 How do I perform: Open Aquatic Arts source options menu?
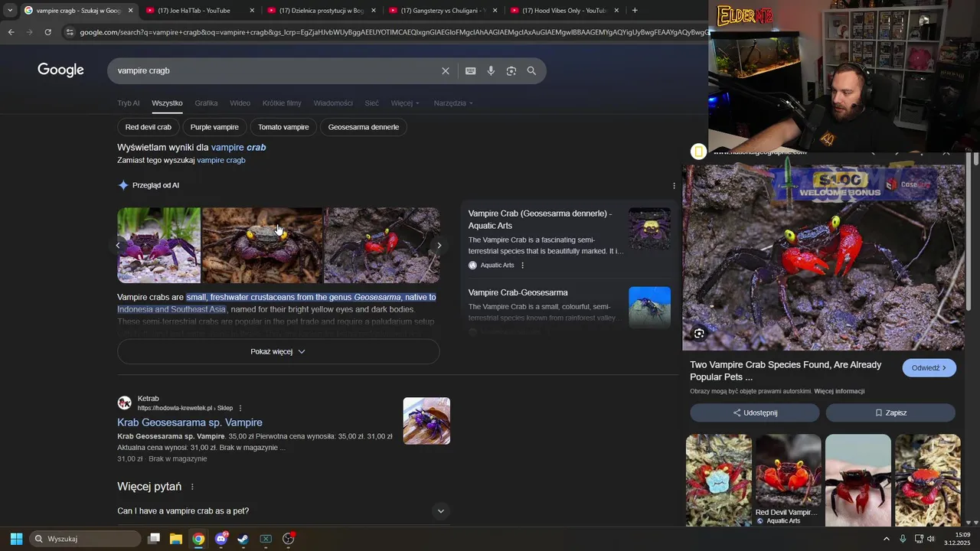523,266
